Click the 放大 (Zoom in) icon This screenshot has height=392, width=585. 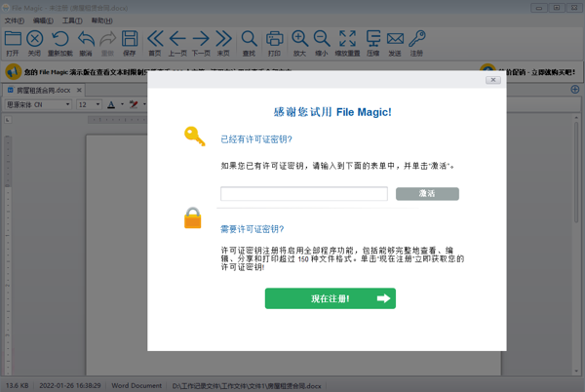[299, 41]
